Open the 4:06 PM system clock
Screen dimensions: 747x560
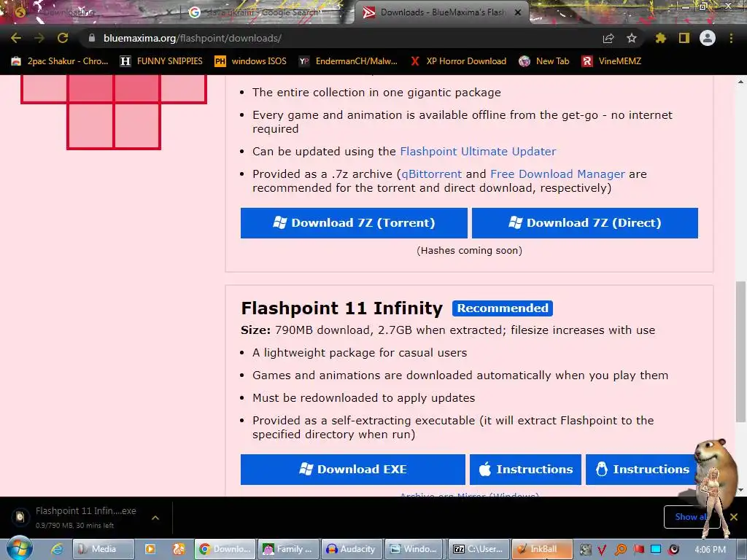(710, 550)
